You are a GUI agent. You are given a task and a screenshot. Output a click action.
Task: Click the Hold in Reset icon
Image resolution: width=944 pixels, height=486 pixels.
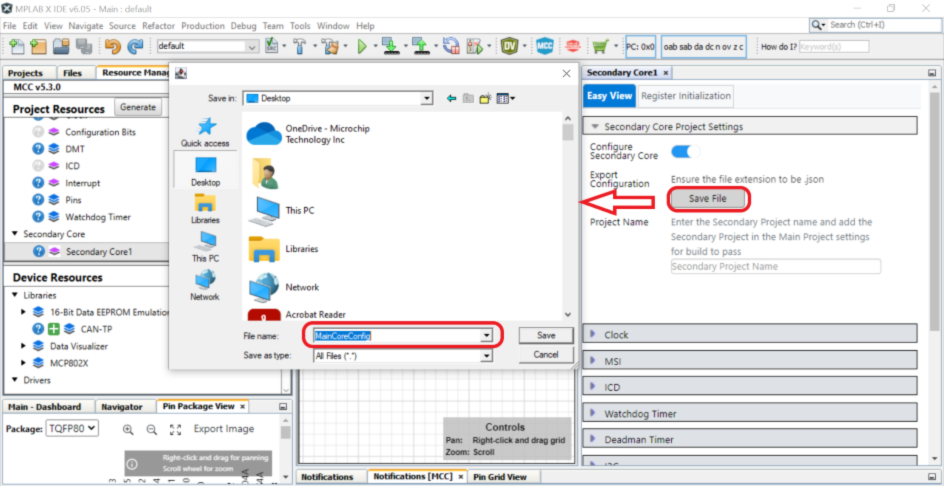[450, 46]
